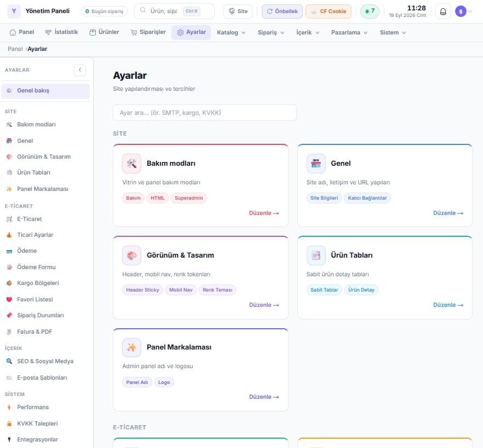The image size is (483, 448).
Task: Expand the Katalog dropdown menu
Action: (231, 32)
